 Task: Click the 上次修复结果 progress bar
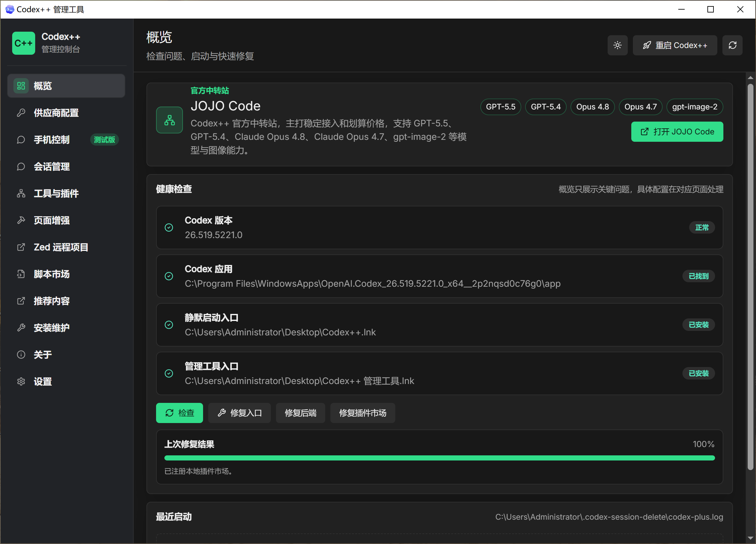pos(439,458)
